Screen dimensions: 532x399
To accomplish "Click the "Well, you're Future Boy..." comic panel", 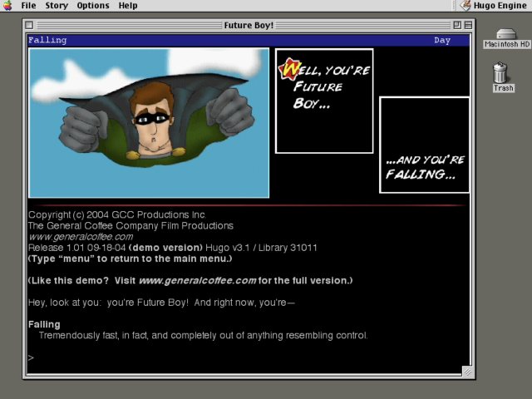I will coord(324,101).
